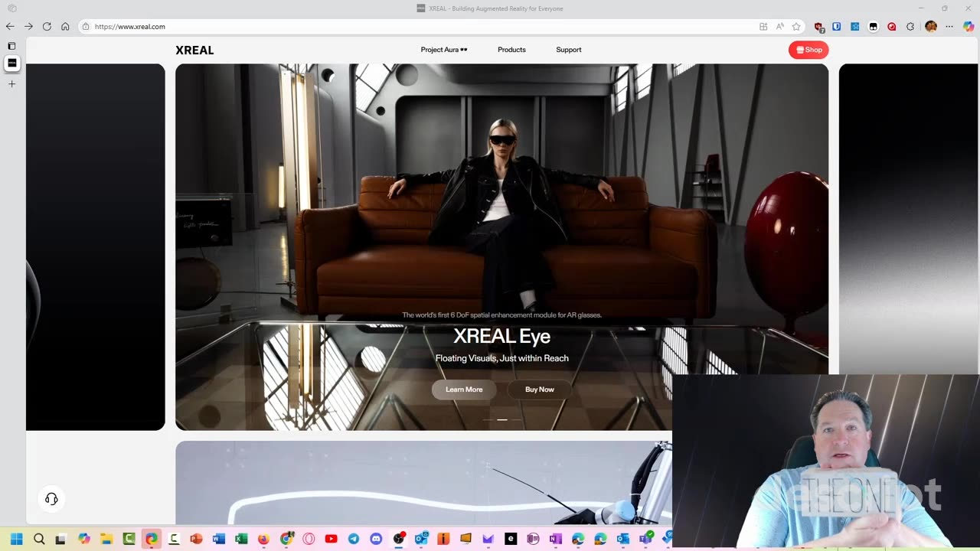Viewport: 980px width, 551px height.
Task: Open OneNote from the taskbar
Action: pos(555,539)
